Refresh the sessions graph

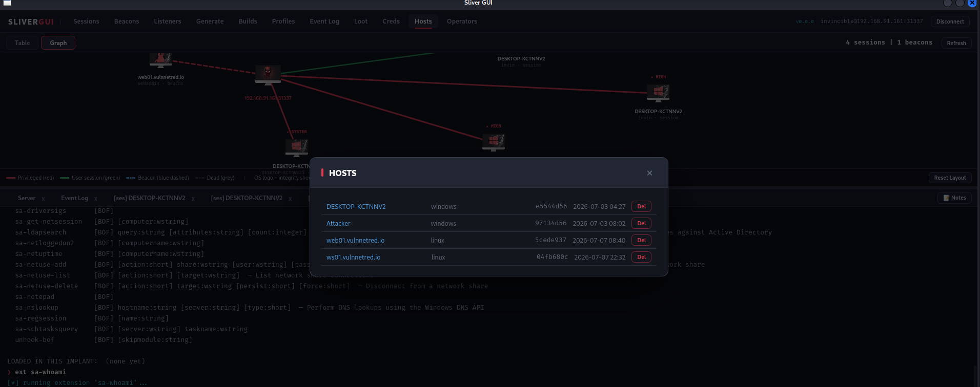pyautogui.click(x=956, y=43)
